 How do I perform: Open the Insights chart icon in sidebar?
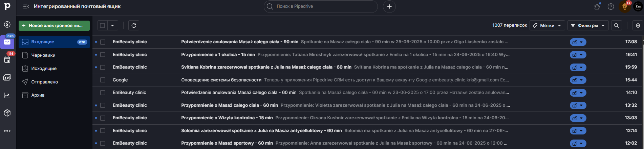click(7, 96)
